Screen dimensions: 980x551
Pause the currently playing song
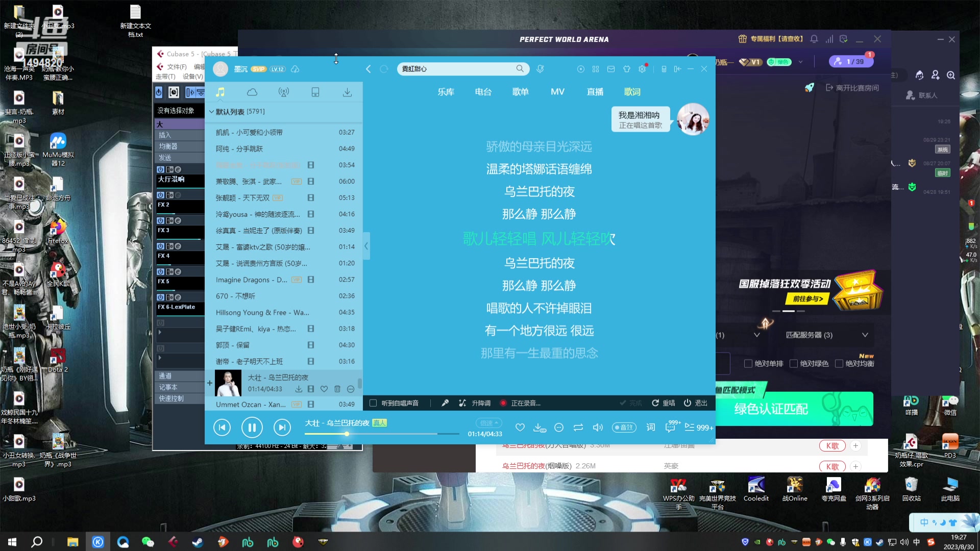[x=252, y=428]
